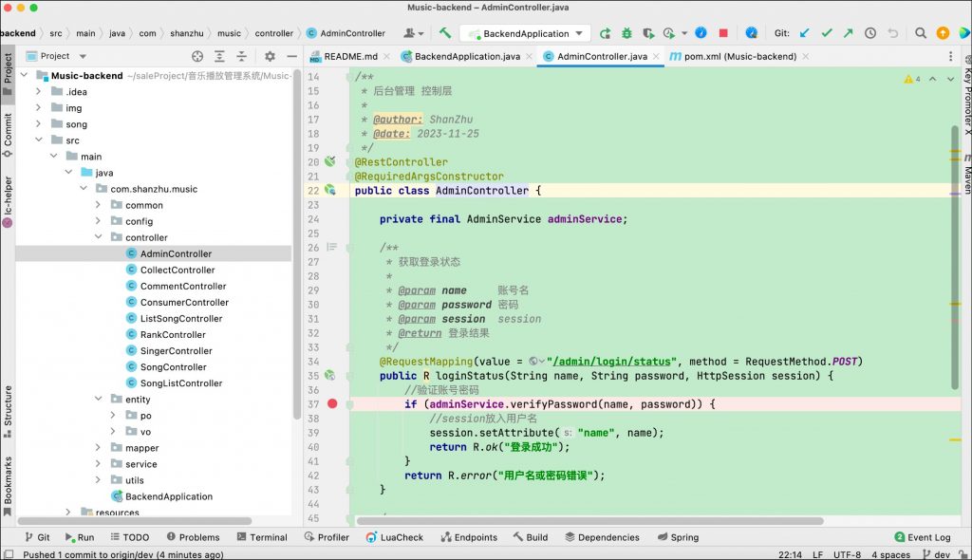Click the Build project hammer icon
972x560 pixels.
(x=444, y=33)
